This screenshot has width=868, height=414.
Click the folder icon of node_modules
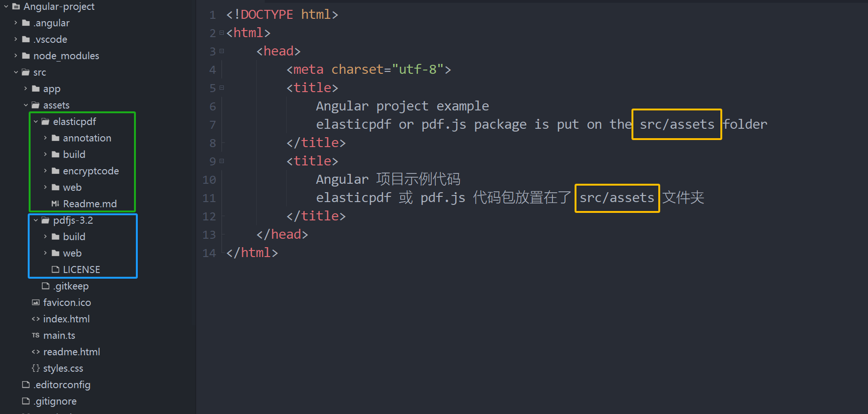[26, 55]
